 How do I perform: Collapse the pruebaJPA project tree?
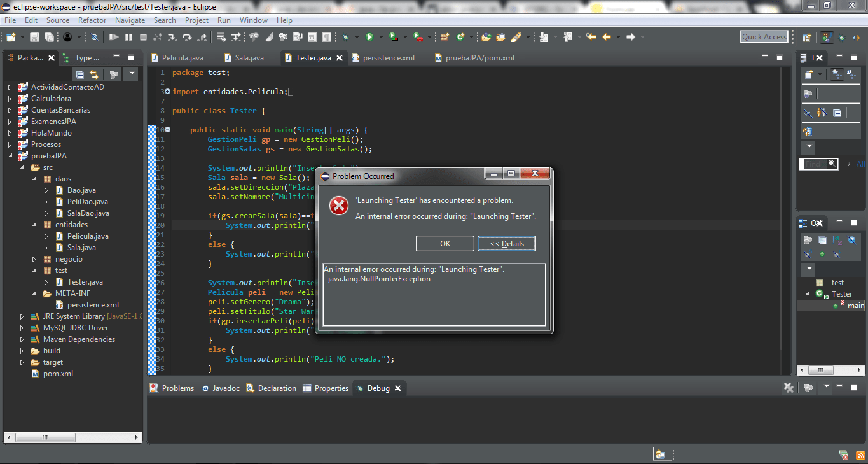coord(11,155)
